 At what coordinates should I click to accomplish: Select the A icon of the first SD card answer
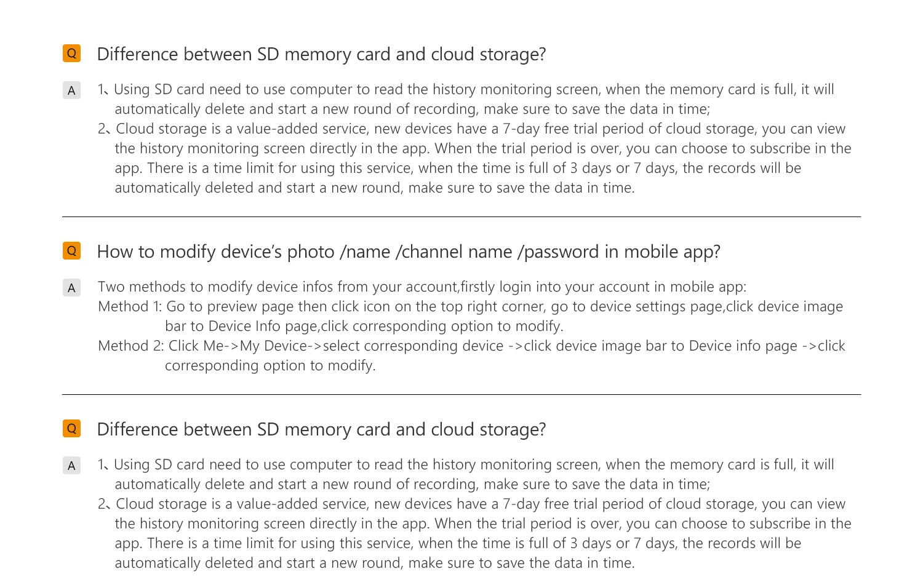[71, 90]
